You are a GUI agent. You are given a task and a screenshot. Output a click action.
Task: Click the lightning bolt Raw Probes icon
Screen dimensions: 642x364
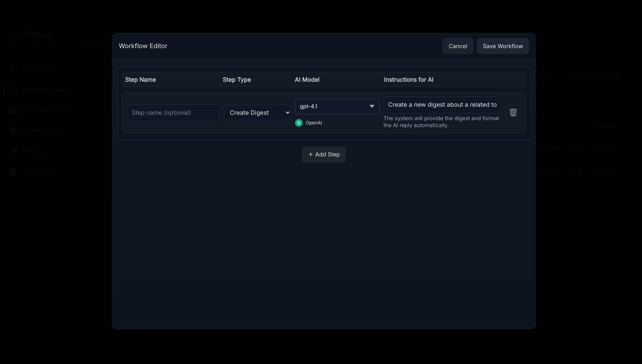[13, 69]
